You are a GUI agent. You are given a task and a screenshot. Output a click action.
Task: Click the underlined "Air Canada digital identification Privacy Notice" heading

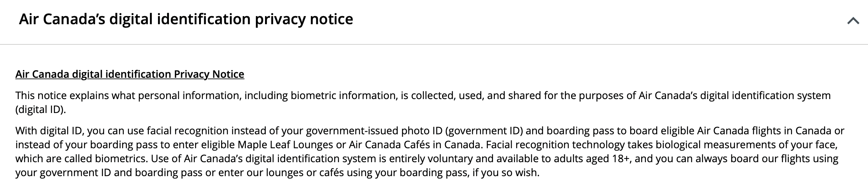click(x=130, y=74)
